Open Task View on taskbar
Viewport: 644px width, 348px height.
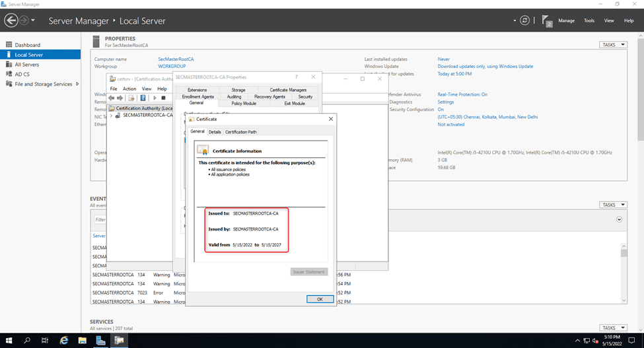45,341
